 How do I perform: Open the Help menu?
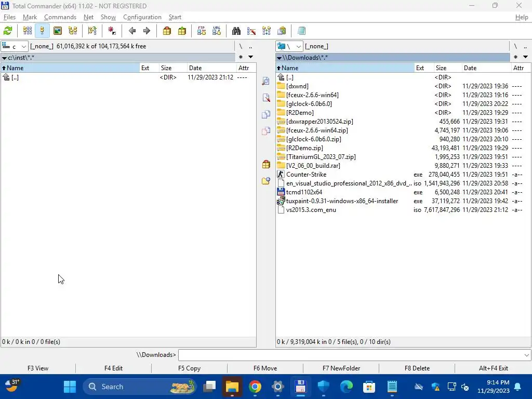(x=522, y=17)
